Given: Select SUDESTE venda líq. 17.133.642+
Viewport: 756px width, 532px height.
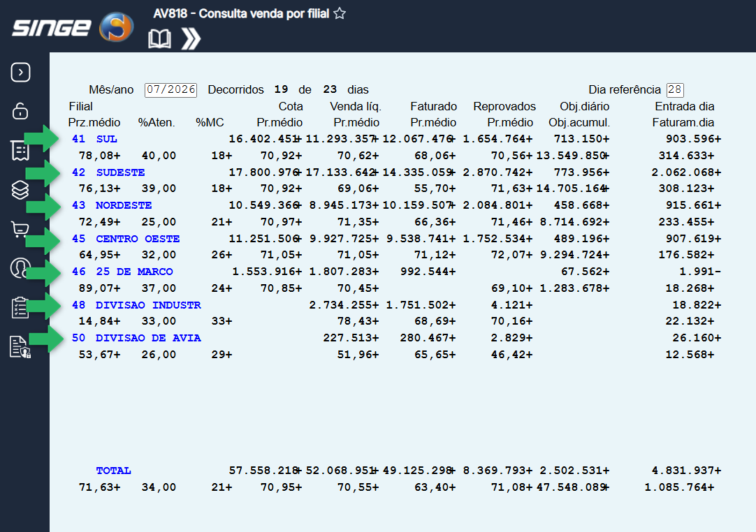Looking at the screenshot, I should pyautogui.click(x=342, y=172).
